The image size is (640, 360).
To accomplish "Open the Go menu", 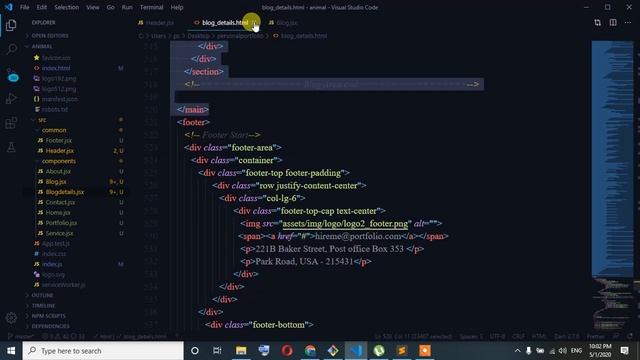I will (111, 7).
